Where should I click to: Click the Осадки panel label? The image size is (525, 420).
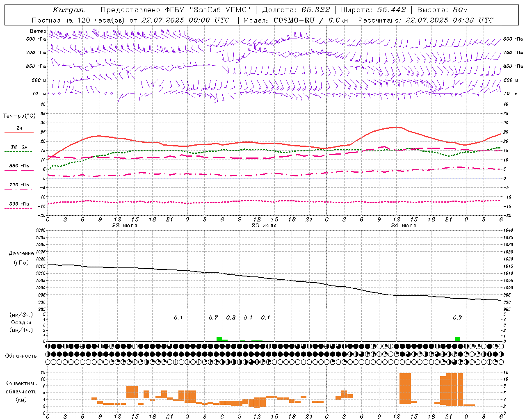click(21, 322)
